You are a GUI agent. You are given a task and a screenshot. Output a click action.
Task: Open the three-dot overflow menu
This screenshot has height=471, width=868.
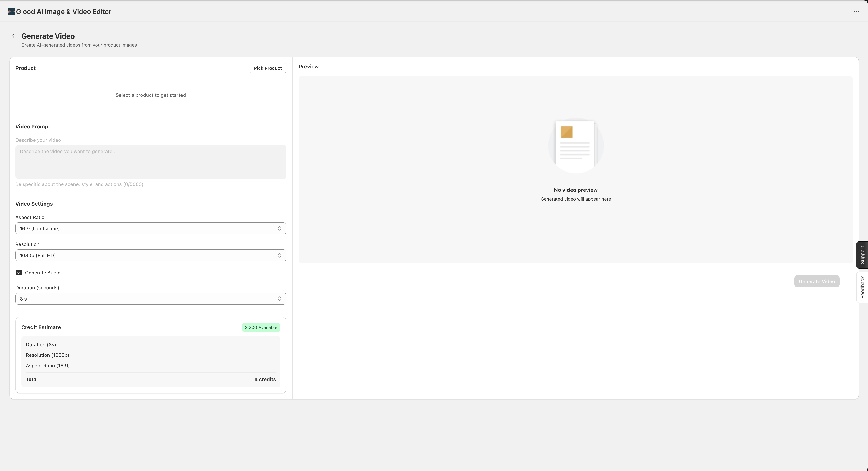pos(857,11)
